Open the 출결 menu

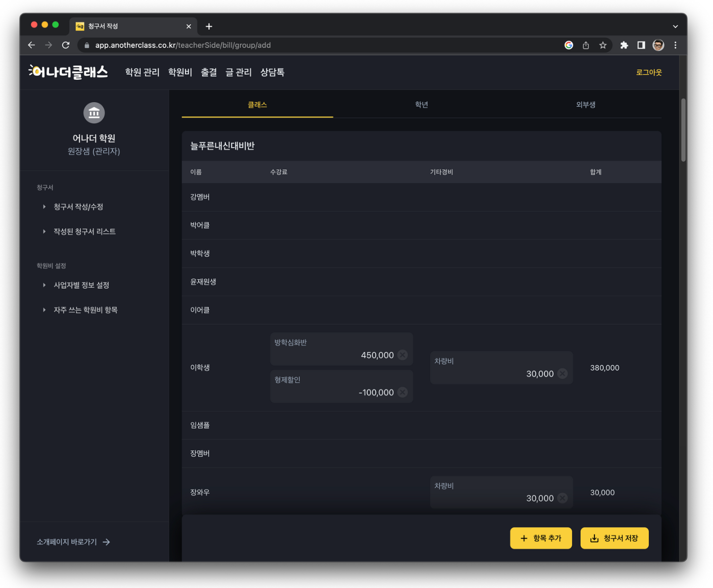[x=209, y=72]
